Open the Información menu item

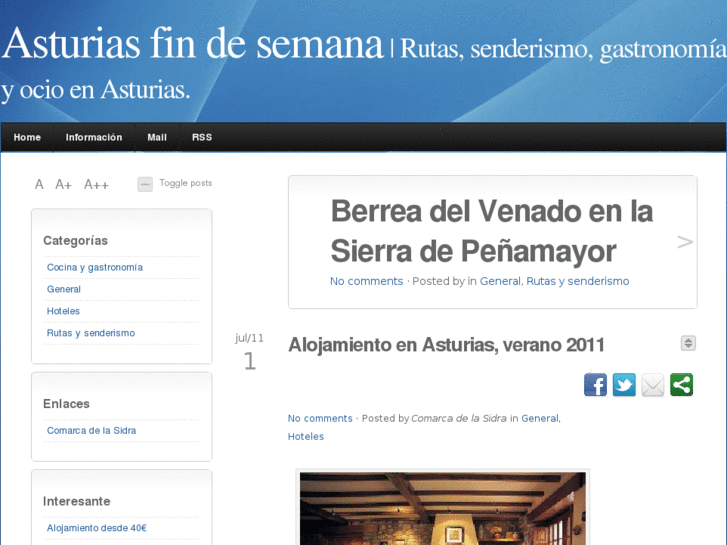point(94,137)
